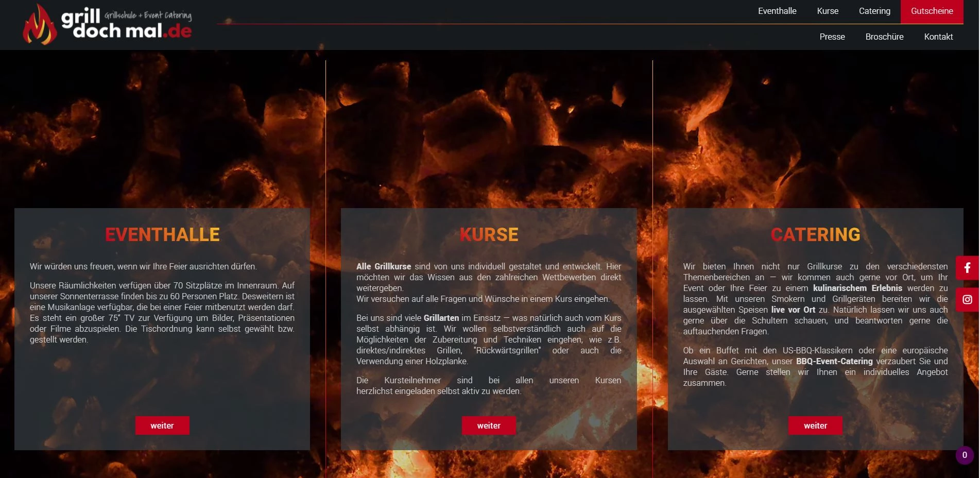
Task: Open the Instagram profile icon
Action: 967,300
